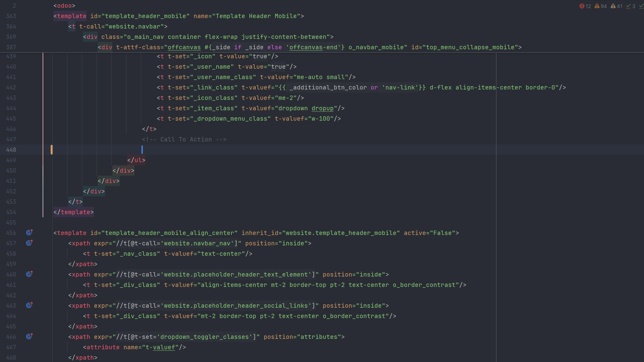
Task: Click closing </ul> tag on line 449
Action: [136, 160]
